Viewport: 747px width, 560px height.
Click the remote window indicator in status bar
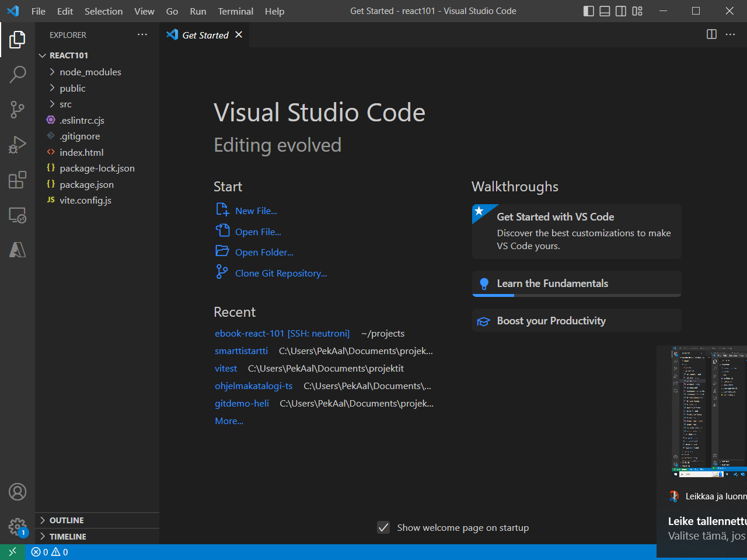[12, 552]
